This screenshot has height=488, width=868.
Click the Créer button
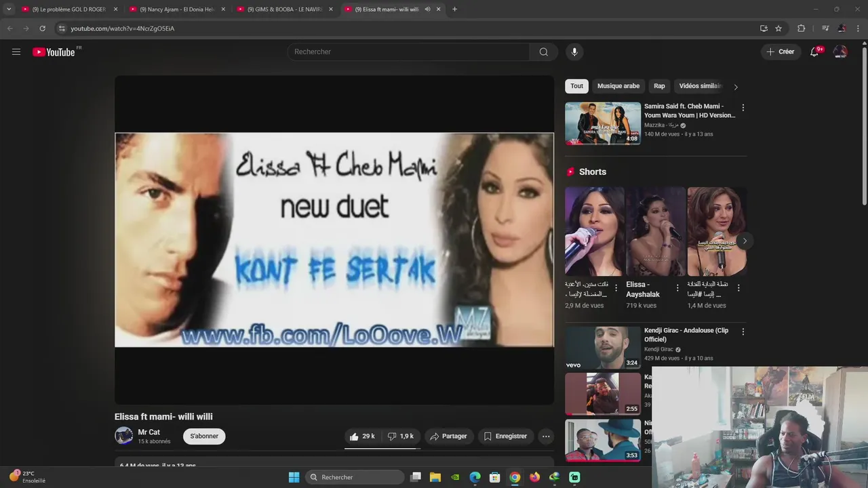pyautogui.click(x=780, y=52)
